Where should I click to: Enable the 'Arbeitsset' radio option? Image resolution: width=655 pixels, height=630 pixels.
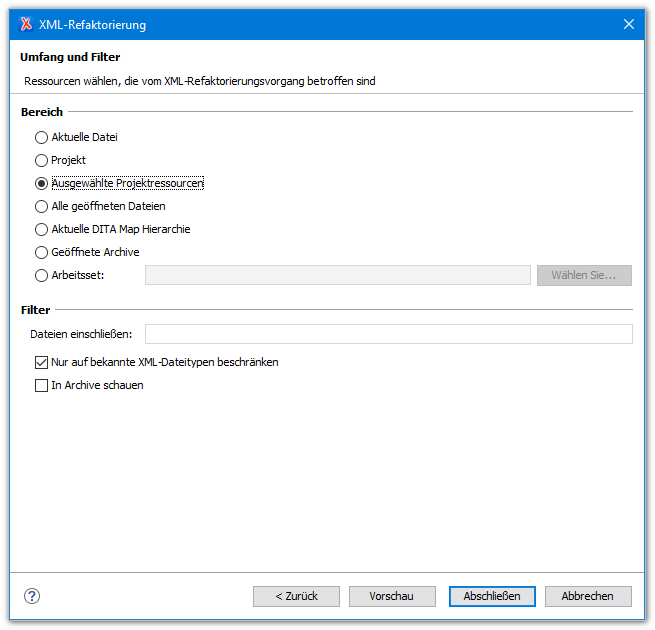[x=41, y=275]
